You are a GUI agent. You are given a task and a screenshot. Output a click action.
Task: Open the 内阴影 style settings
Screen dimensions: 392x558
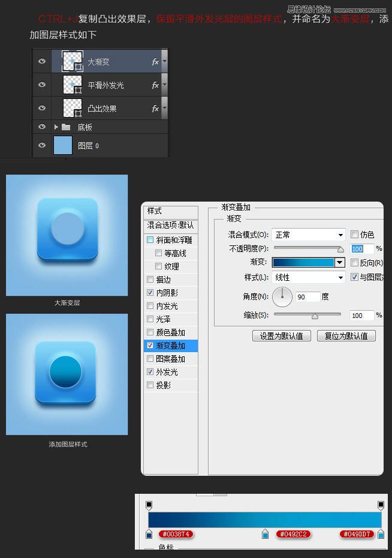[x=167, y=293]
